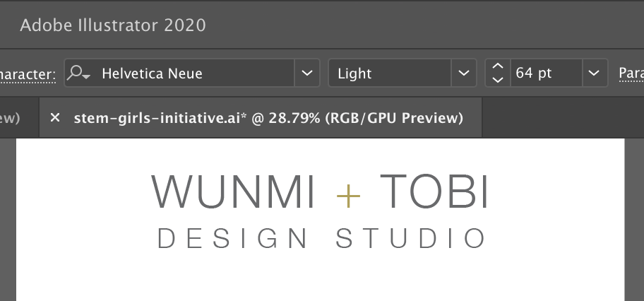The width and height of the screenshot is (644, 301).
Task: Click the Light font style field
Action: [x=390, y=73]
